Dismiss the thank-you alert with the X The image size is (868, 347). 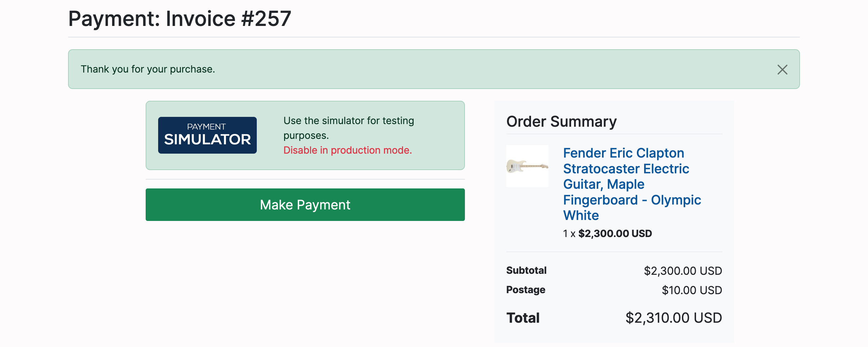(782, 70)
